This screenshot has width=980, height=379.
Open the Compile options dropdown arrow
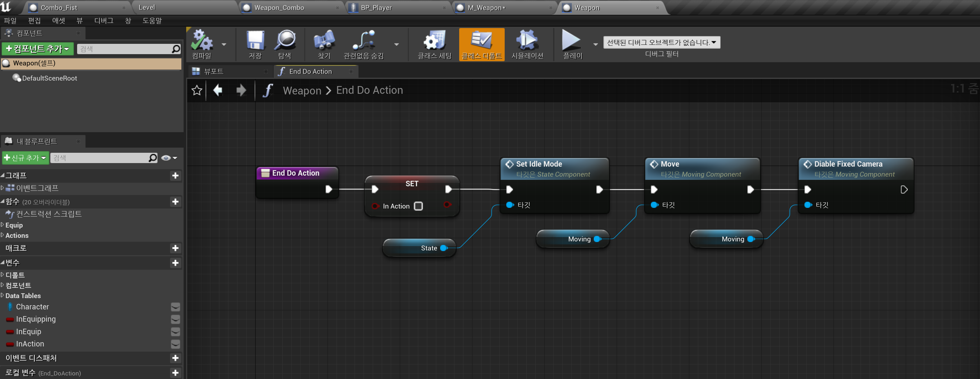pos(224,44)
